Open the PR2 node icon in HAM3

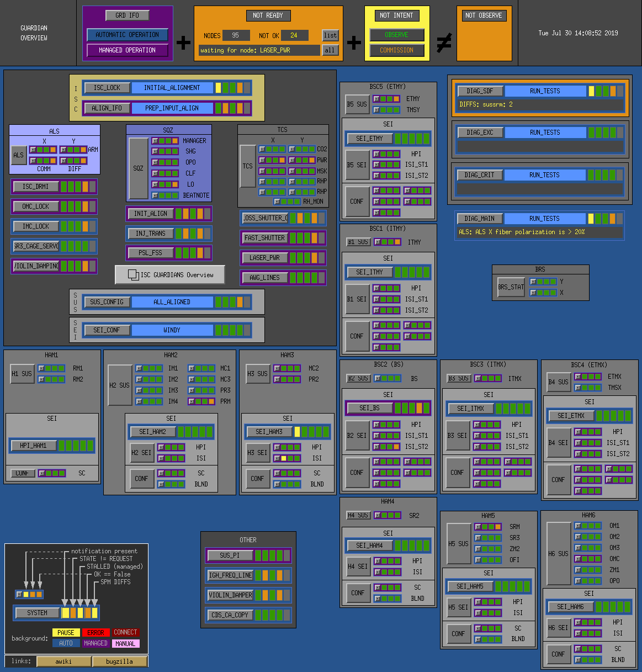277,379
